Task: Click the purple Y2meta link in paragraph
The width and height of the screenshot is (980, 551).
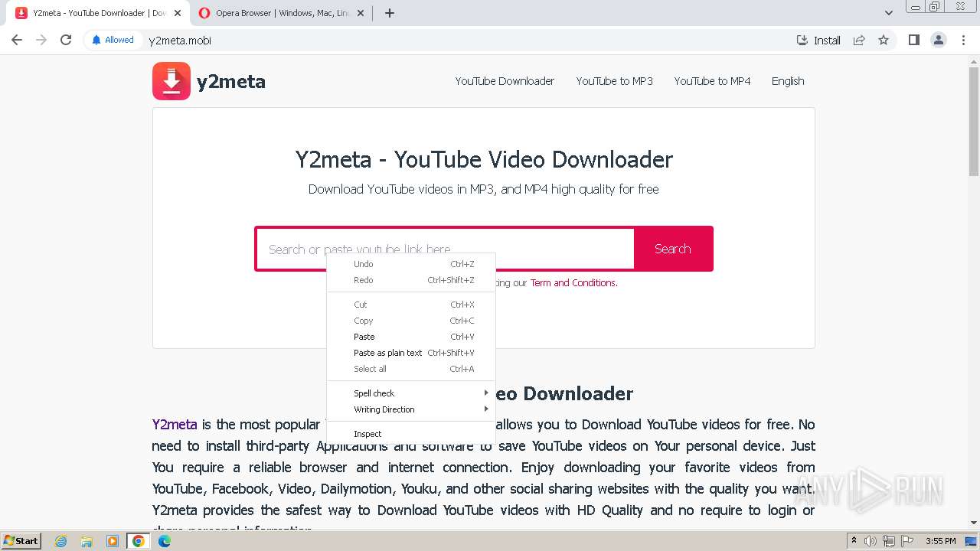Action: (x=175, y=425)
